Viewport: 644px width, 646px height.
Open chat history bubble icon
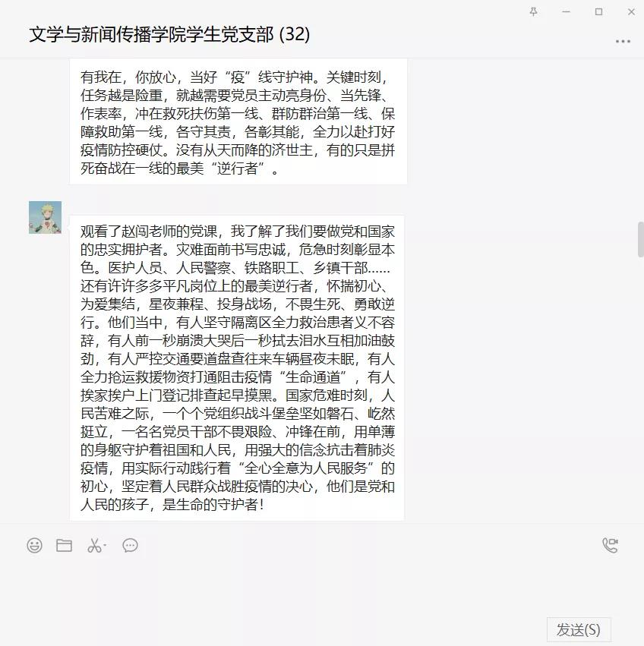coord(131,545)
